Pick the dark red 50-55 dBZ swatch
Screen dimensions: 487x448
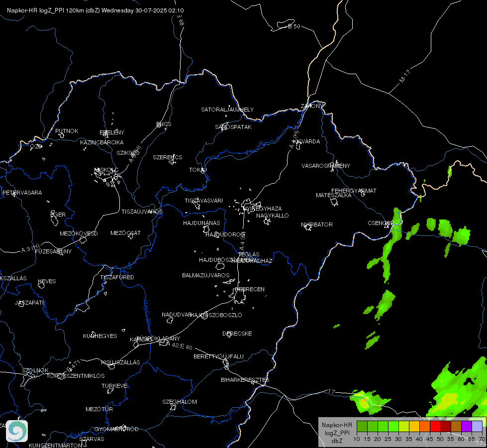coord(446,426)
